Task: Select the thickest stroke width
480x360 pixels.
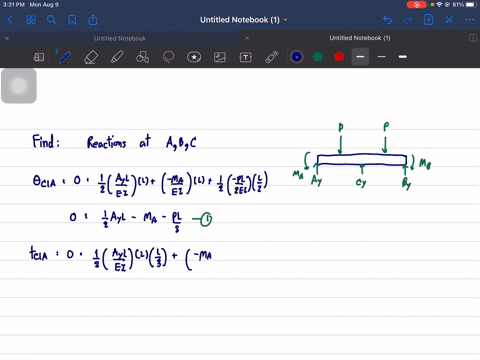Action: coord(403,57)
